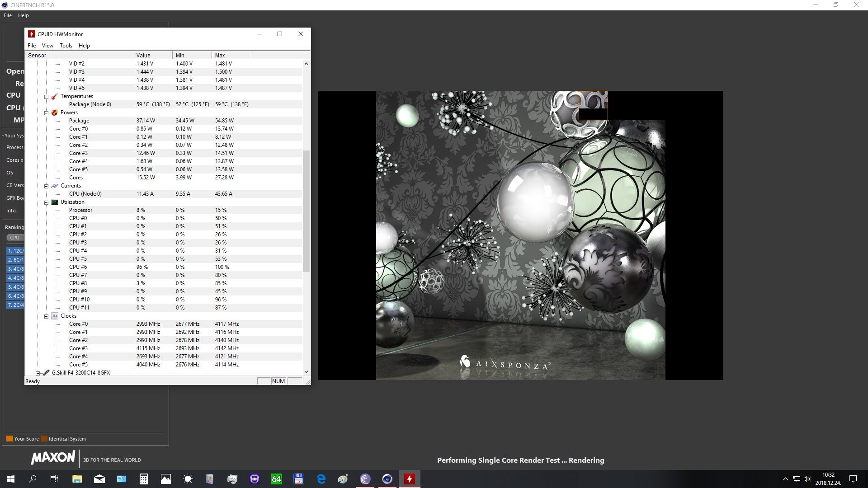Open the sun brightness taskbar app
The height and width of the screenshot is (488, 868).
tap(188, 479)
